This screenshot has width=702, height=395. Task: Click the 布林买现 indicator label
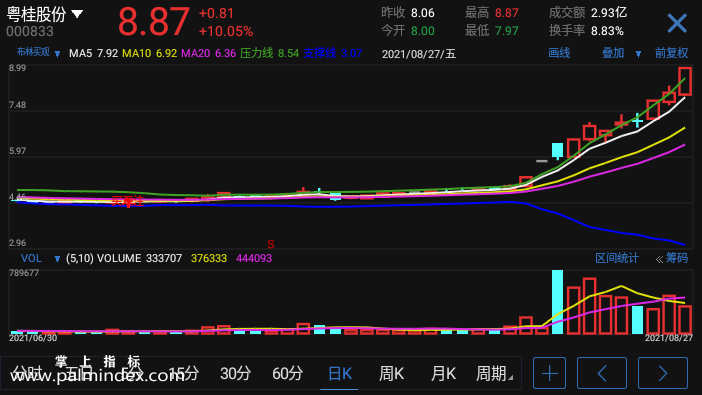(x=33, y=52)
